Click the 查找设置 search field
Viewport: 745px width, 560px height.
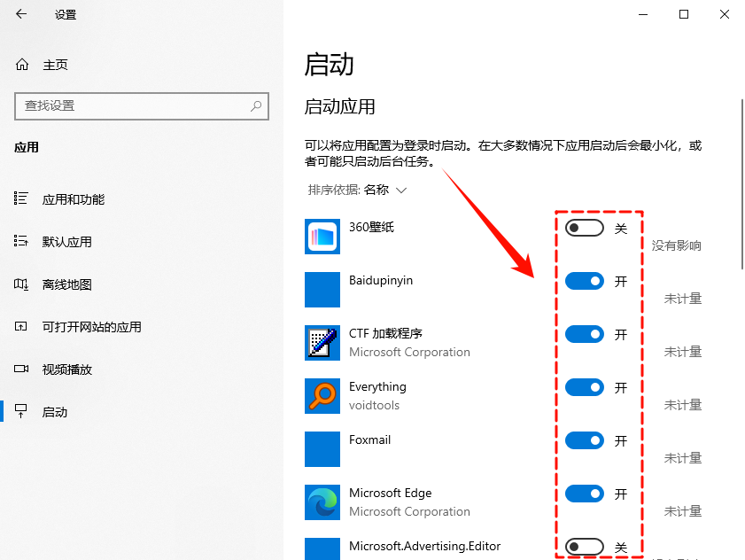tap(142, 106)
